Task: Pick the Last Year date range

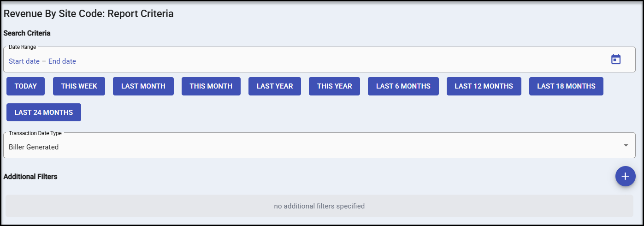Action: tap(275, 86)
